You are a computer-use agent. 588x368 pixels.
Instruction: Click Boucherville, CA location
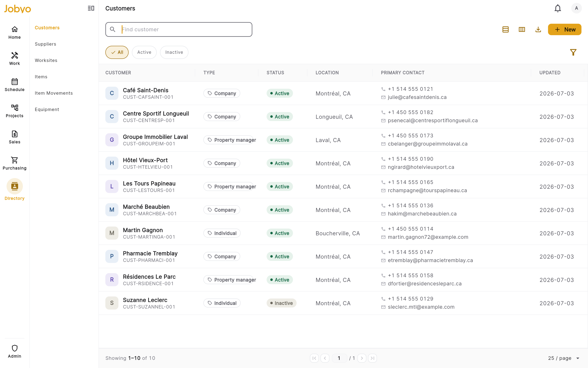tap(337, 233)
